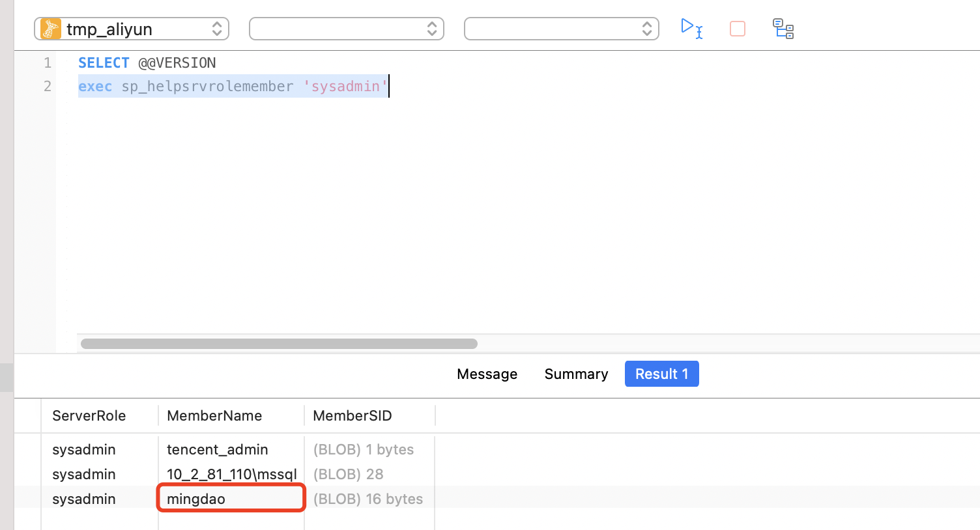980x530 pixels.
Task: Place cursor on SELECT @@VERSION line
Action: tap(176, 63)
